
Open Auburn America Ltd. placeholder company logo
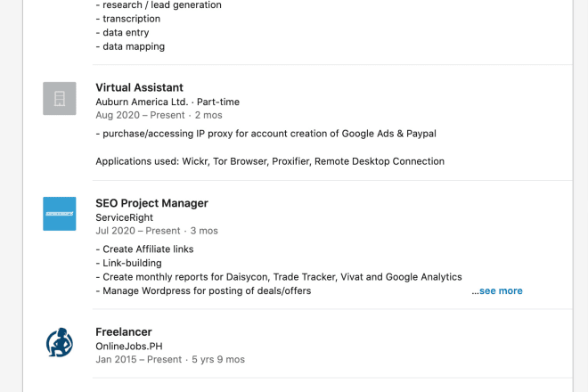tap(60, 98)
